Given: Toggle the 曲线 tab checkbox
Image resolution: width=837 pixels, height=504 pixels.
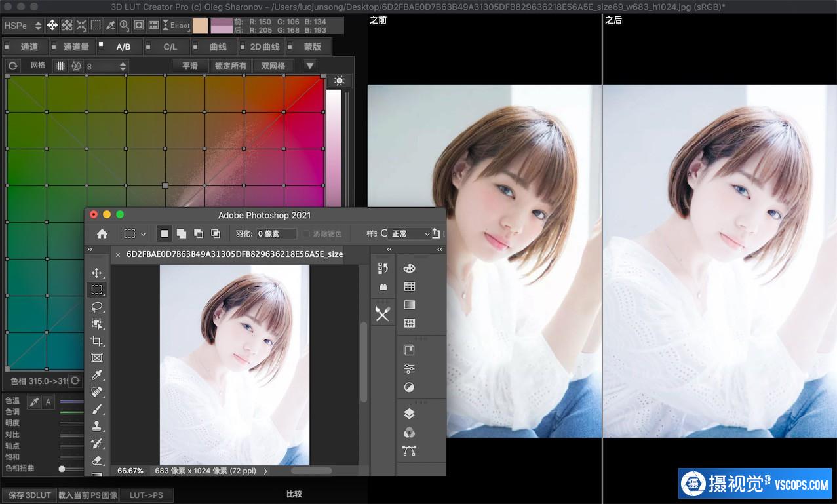Looking at the screenshot, I should [195, 47].
